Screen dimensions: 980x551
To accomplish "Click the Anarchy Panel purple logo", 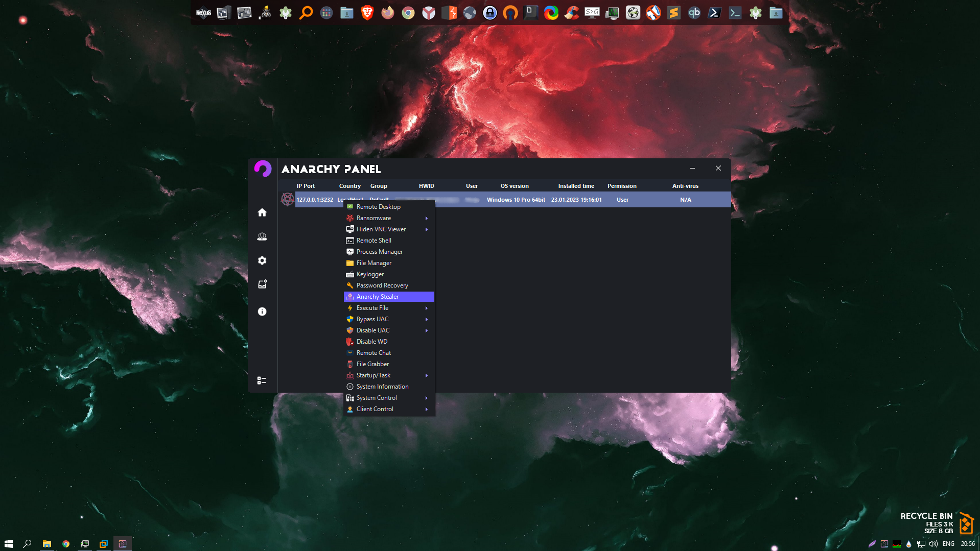I will 263,169.
